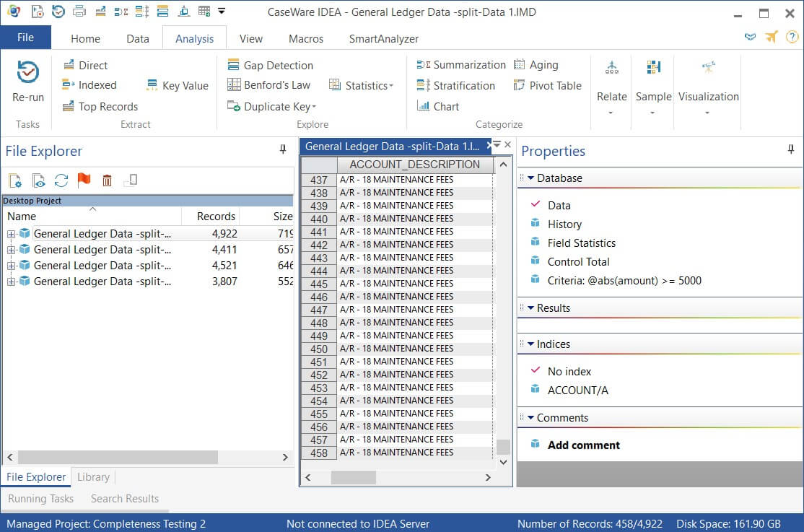Click the grid icon in the title bar

204,12
